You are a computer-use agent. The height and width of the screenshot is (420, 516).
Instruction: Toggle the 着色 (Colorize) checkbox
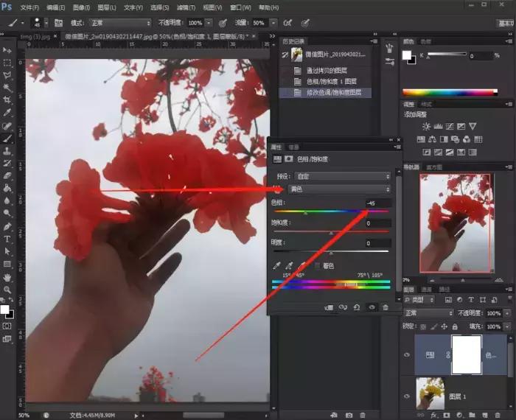coord(317,266)
